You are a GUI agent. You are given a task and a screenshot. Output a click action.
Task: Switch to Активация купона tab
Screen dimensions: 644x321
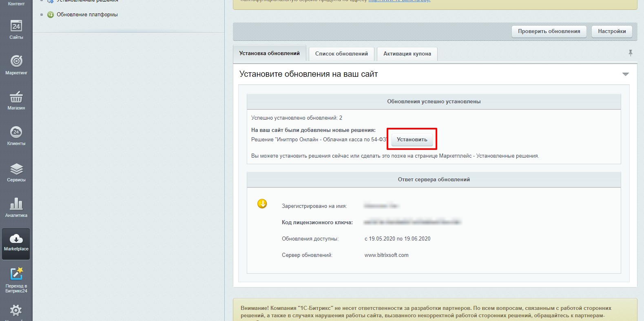point(407,54)
